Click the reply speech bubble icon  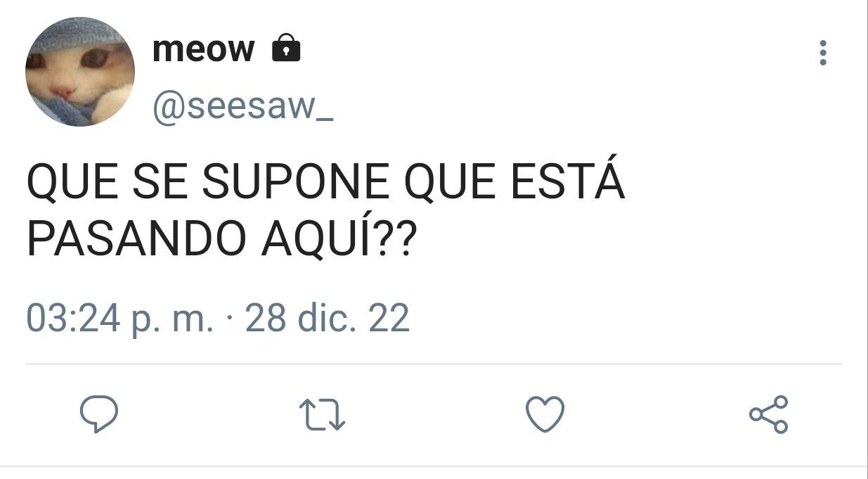pyautogui.click(x=98, y=414)
